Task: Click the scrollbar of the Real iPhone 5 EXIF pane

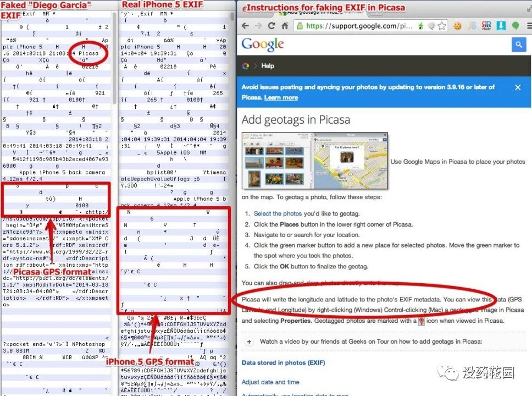Action: [x=232, y=16]
